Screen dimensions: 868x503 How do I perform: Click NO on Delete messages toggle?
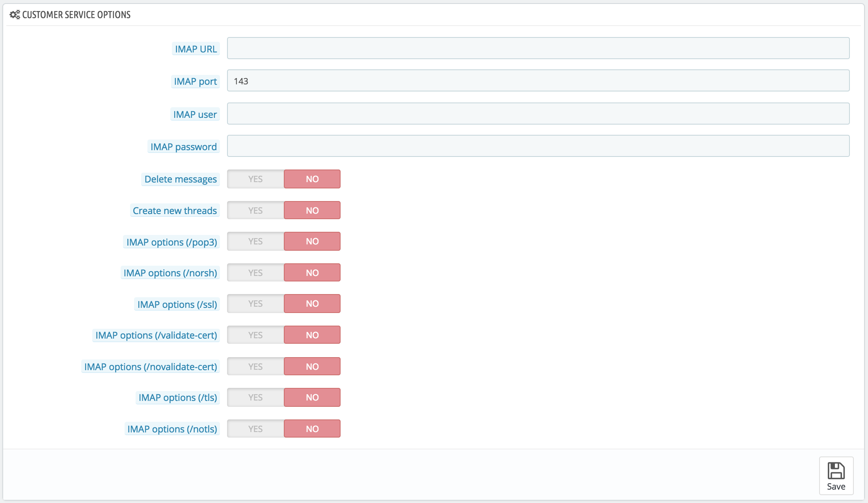tap(312, 179)
